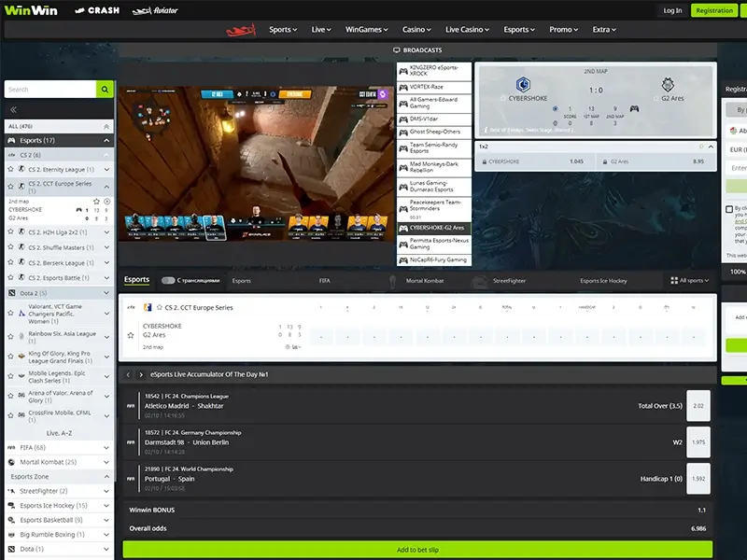Click the green search magnifier button
Viewport: 747px width, 560px height.
click(105, 89)
